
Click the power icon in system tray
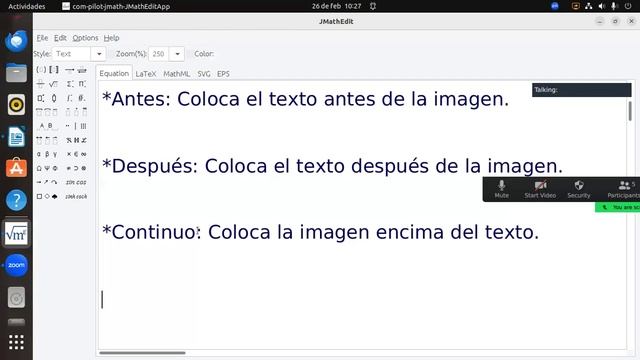coord(628,6)
